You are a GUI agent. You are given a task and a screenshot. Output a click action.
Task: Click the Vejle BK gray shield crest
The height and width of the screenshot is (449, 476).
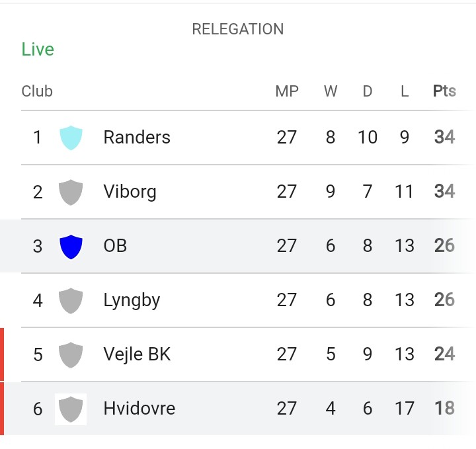click(x=71, y=355)
